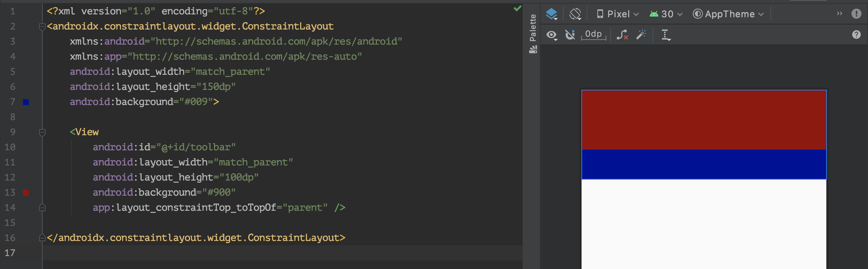This screenshot has height=269, width=868.
Task: Click line number 17 in gutter
Action: [10, 253]
